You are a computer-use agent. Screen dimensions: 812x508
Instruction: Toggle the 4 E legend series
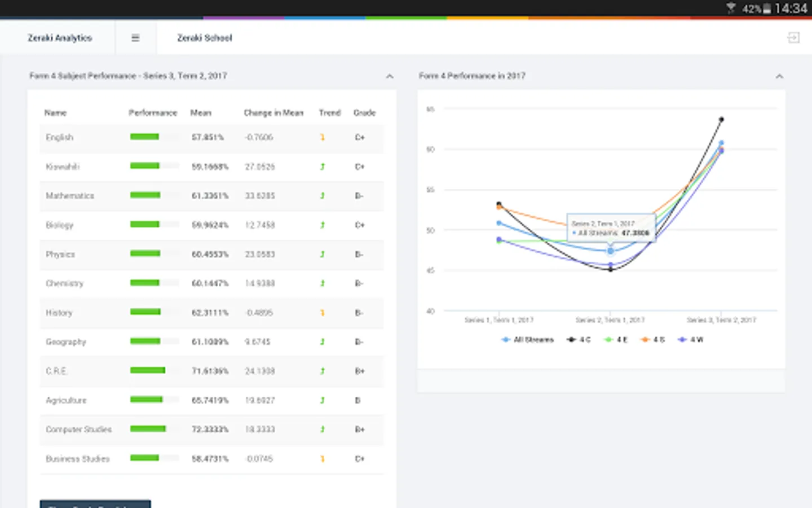(x=616, y=340)
